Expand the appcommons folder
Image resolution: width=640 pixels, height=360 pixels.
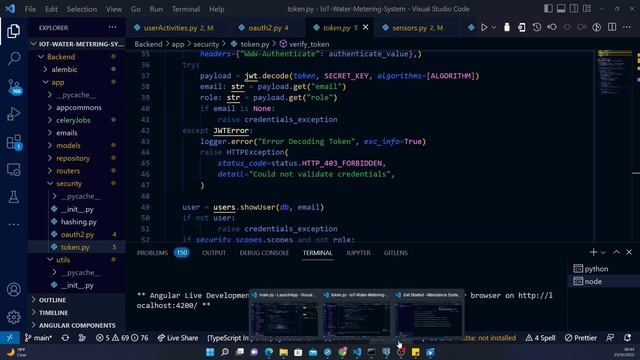pyautogui.click(x=79, y=107)
